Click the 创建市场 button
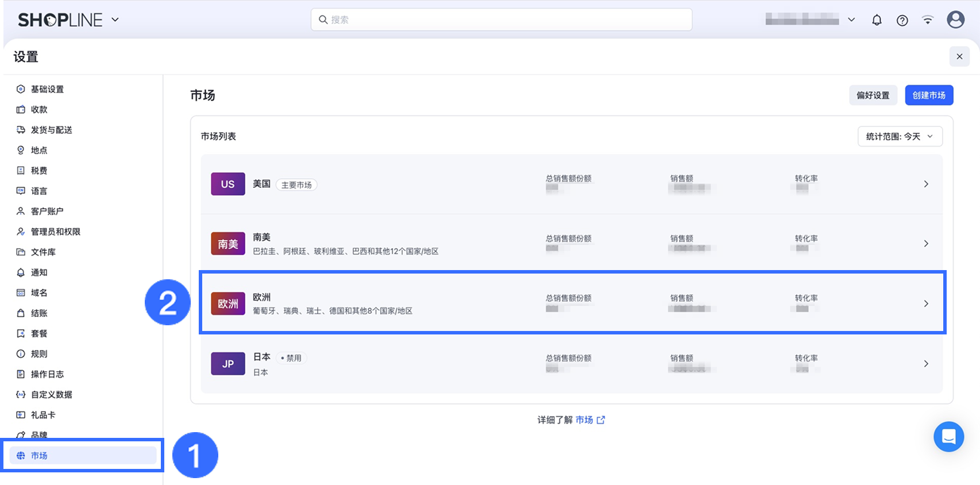 929,95
